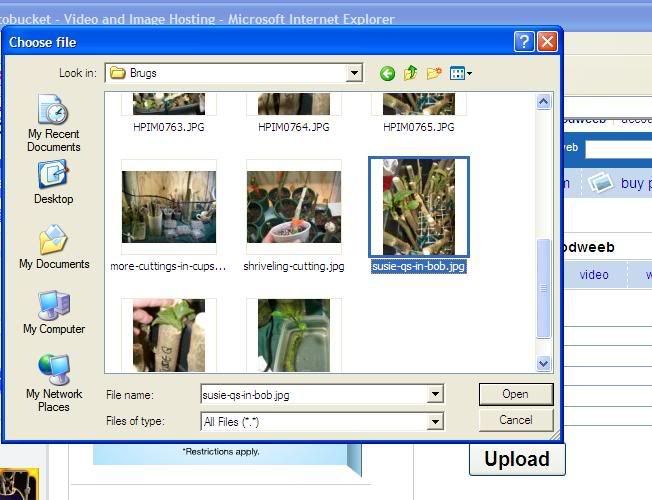This screenshot has height=500, width=652.
Task: Select the Desktop shortcut in places bar
Action: coord(54,183)
